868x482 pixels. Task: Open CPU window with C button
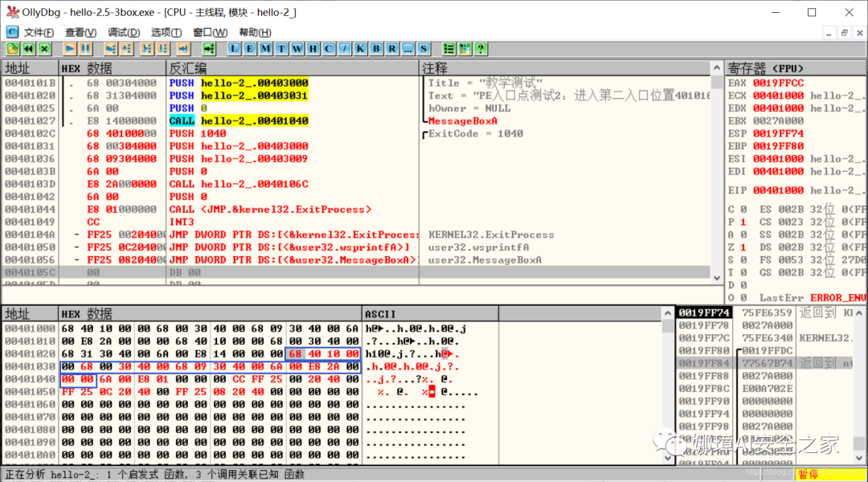coord(329,49)
